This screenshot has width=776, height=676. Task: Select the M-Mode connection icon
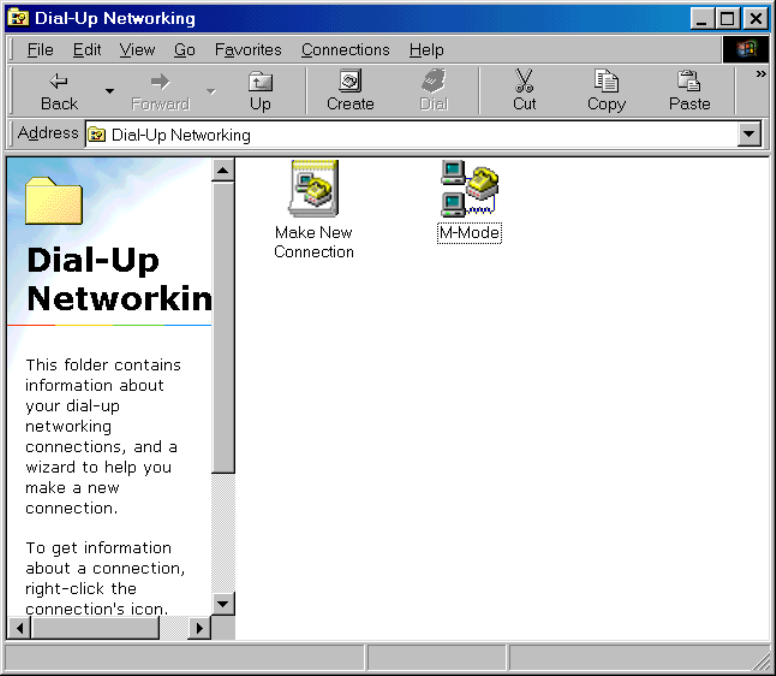click(x=469, y=189)
